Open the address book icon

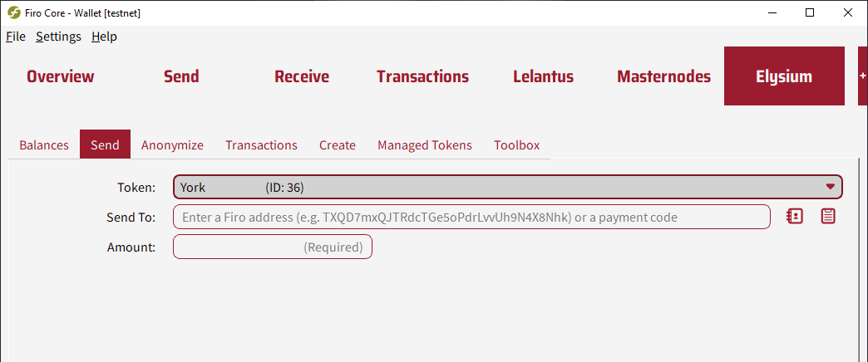click(794, 217)
